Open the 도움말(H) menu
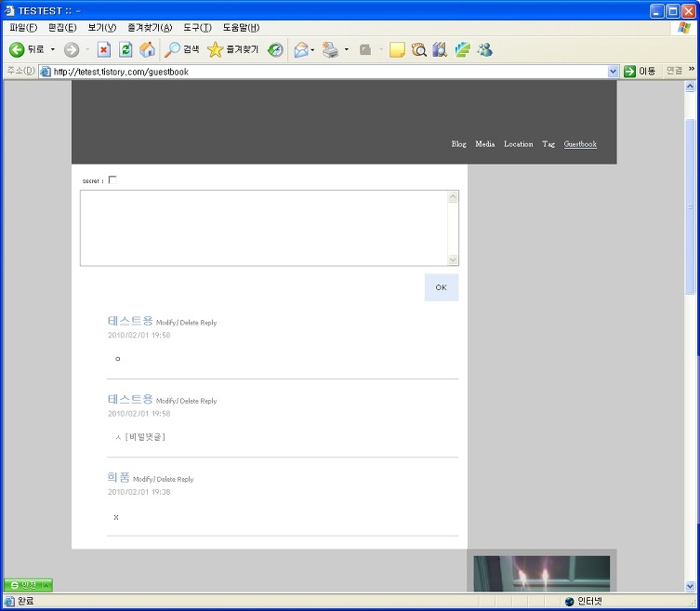This screenshot has width=700, height=611. (241, 28)
